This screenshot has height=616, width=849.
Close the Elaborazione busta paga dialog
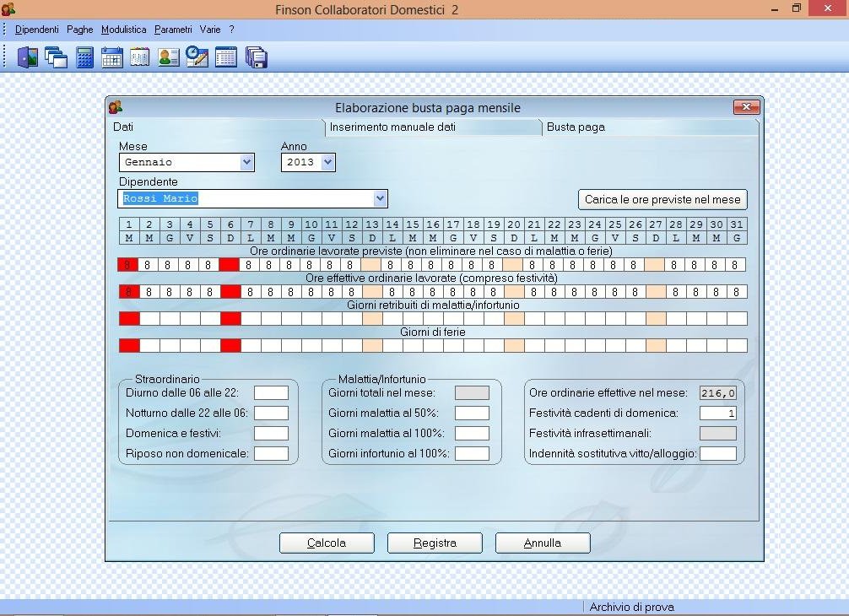click(746, 107)
